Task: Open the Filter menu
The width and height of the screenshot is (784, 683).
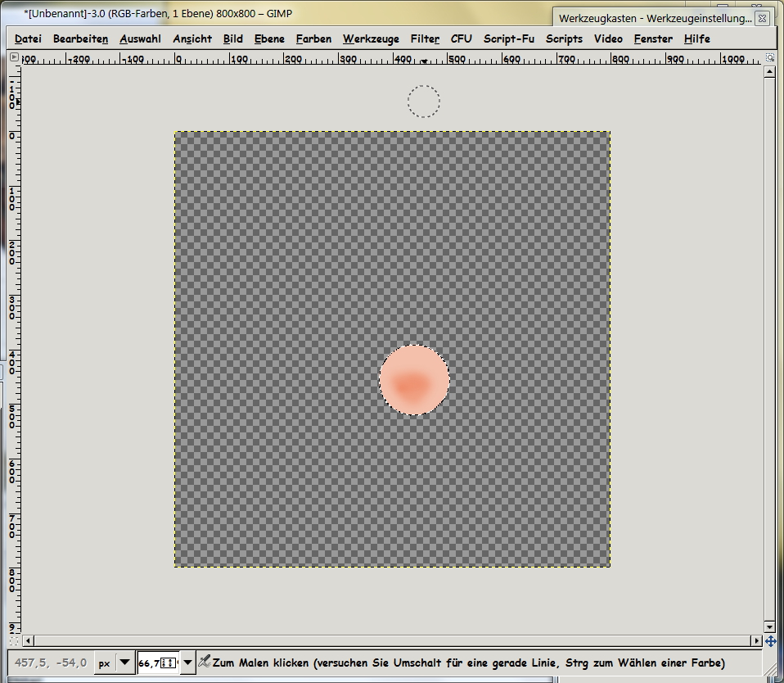Action: coord(425,38)
